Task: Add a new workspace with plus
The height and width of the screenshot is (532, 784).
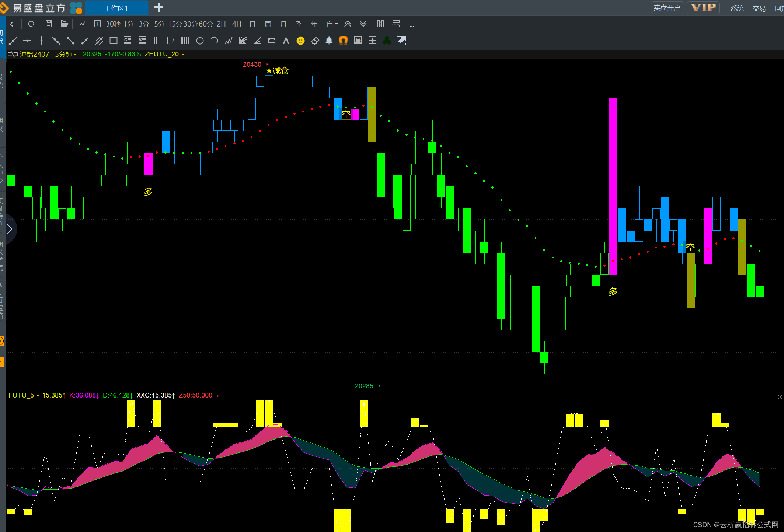Action: (x=159, y=8)
